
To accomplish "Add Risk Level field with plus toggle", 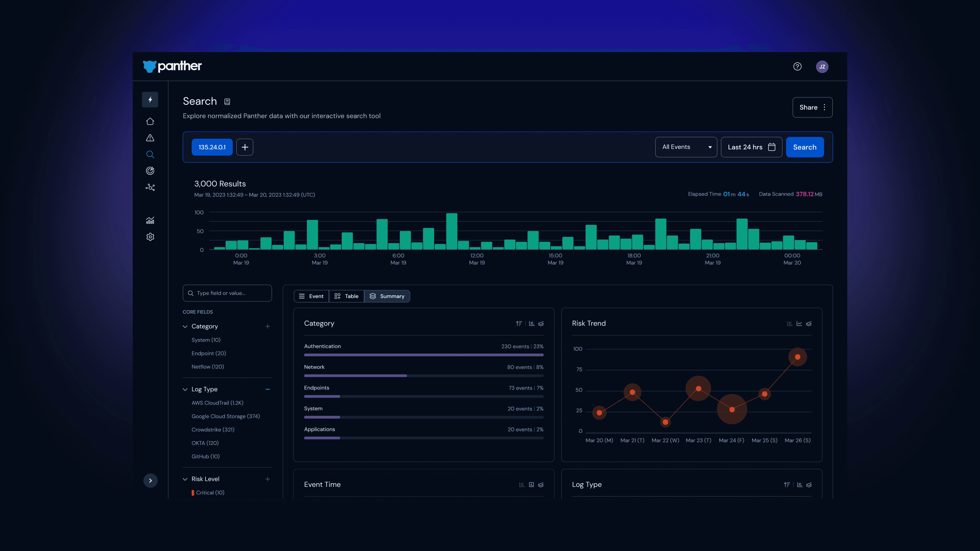I will 267,479.
